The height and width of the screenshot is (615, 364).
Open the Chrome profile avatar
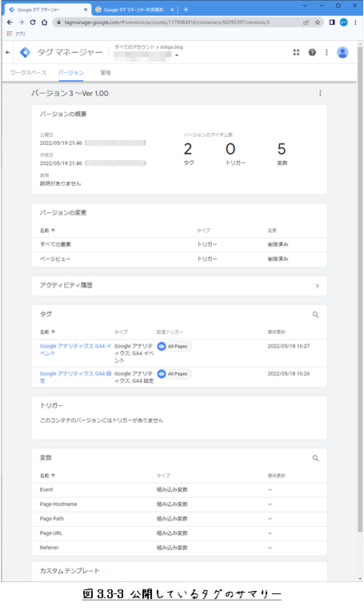(344, 22)
